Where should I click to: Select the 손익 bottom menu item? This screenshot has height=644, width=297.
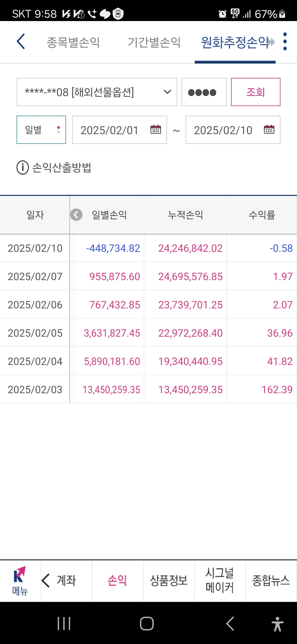(117, 581)
